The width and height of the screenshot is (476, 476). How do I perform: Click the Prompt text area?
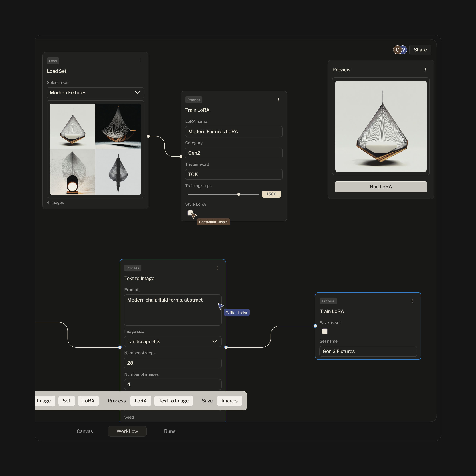tap(173, 310)
